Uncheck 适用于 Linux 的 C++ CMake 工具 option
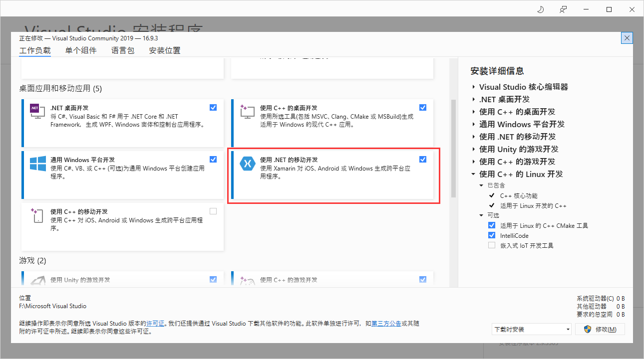The width and height of the screenshot is (644, 359). pyautogui.click(x=492, y=225)
